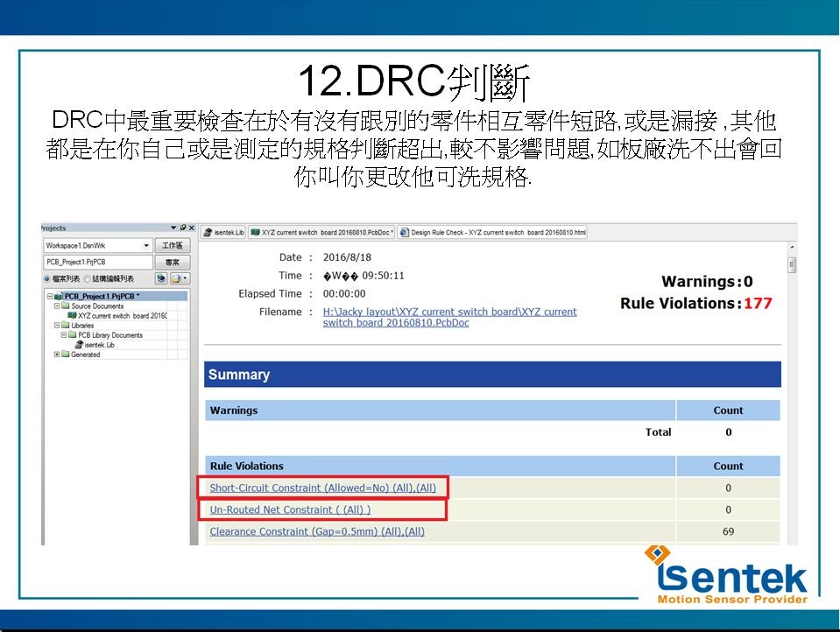Click the Warnings:0 text

[x=707, y=281]
